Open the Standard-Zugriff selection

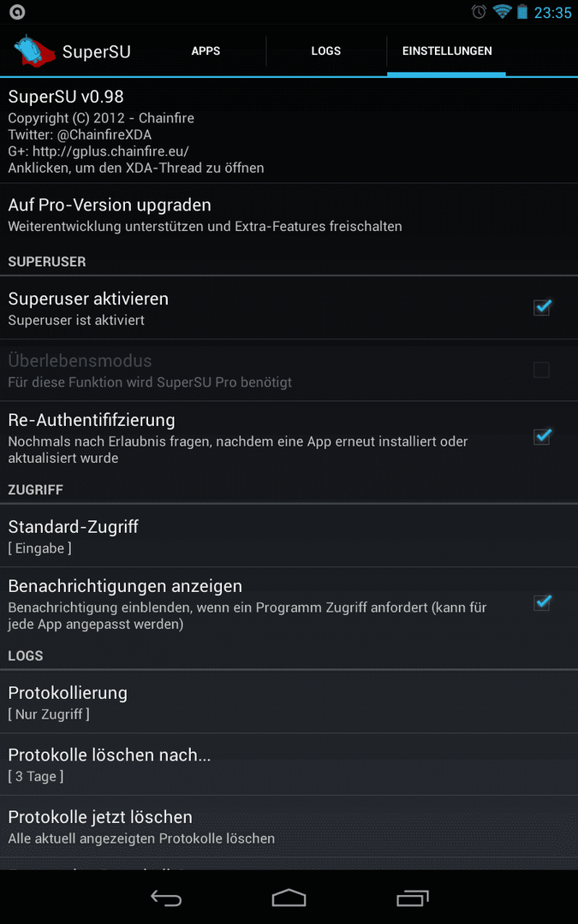(x=289, y=536)
